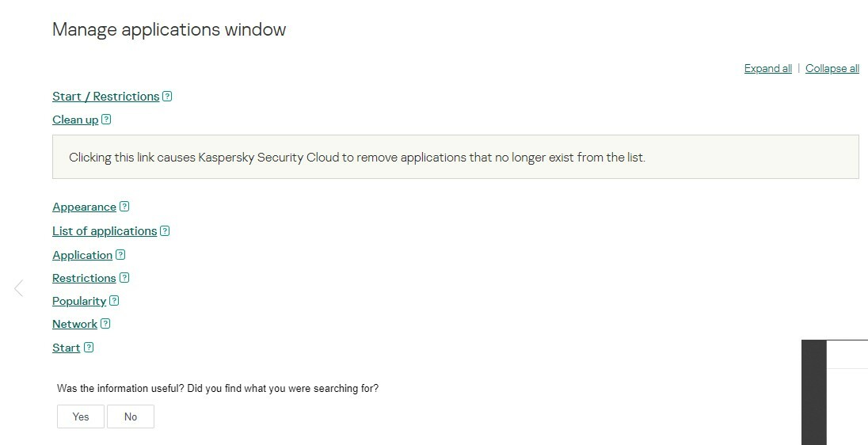Click the help icon beside the Start section
The height and width of the screenshot is (445, 868).
[x=89, y=348]
